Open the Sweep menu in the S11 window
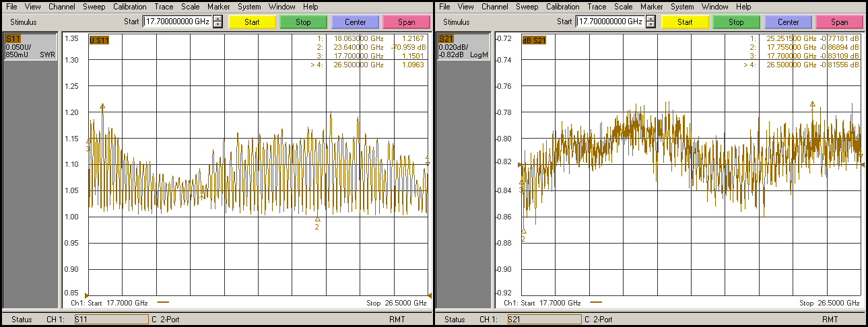The image size is (868, 327). [94, 7]
